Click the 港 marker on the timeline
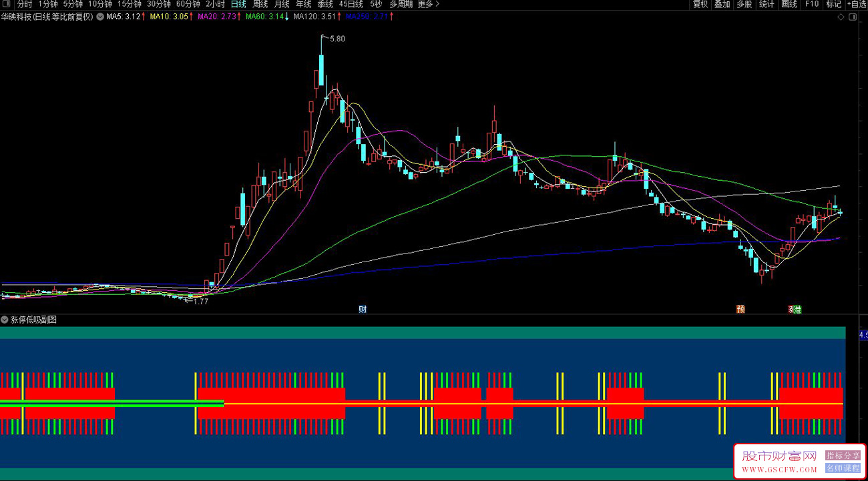This screenshot has width=868, height=481. (x=798, y=309)
